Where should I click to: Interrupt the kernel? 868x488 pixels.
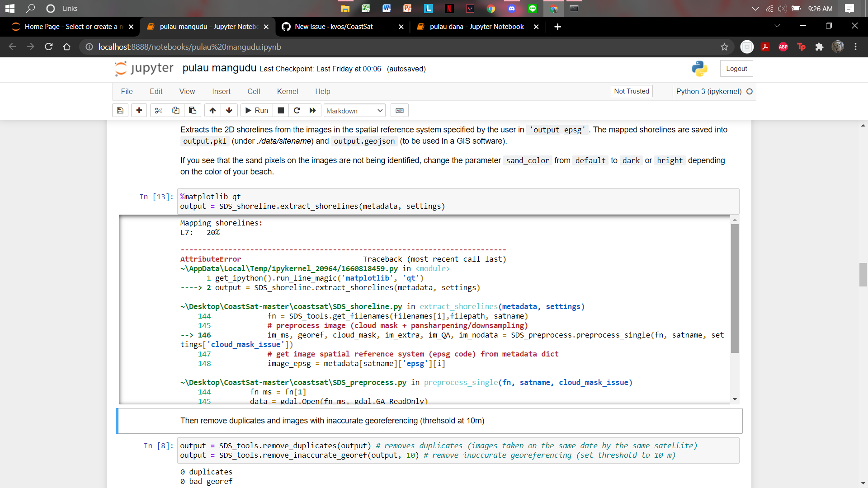[280, 110]
